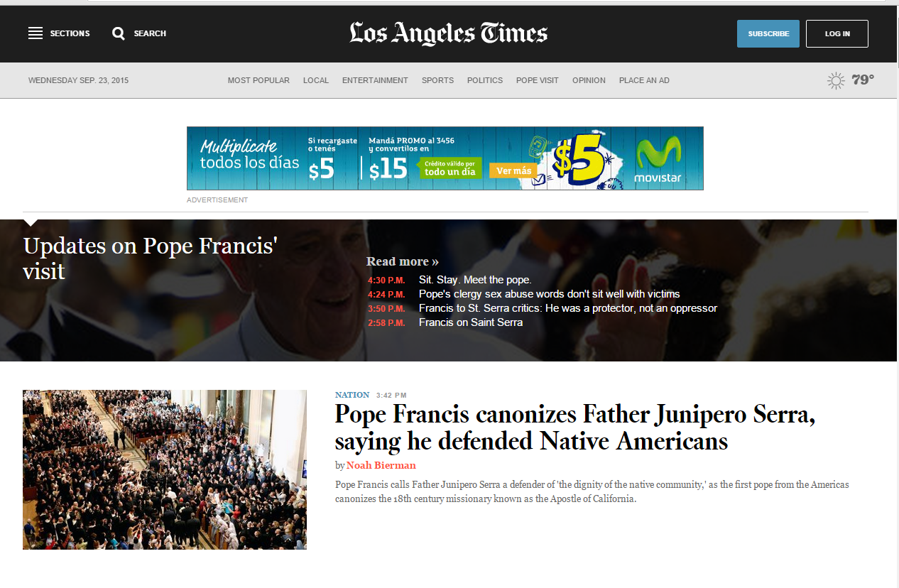Navigate to Pope Visit section
Image resolution: width=899 pixels, height=588 pixels.
(538, 80)
